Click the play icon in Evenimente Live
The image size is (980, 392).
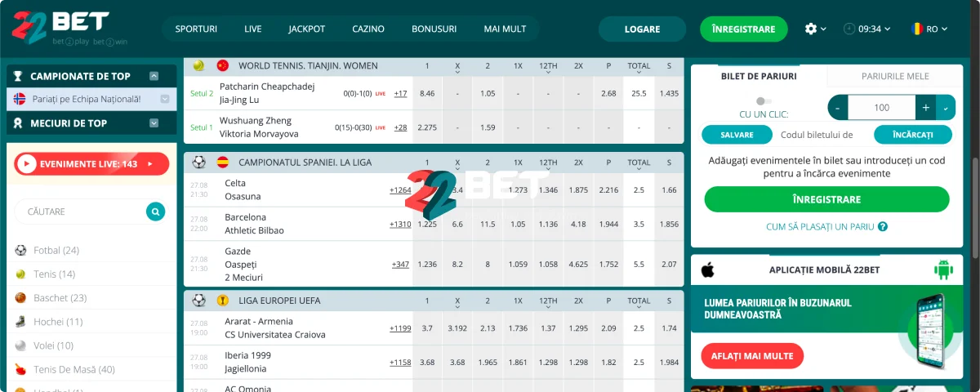[x=28, y=164]
